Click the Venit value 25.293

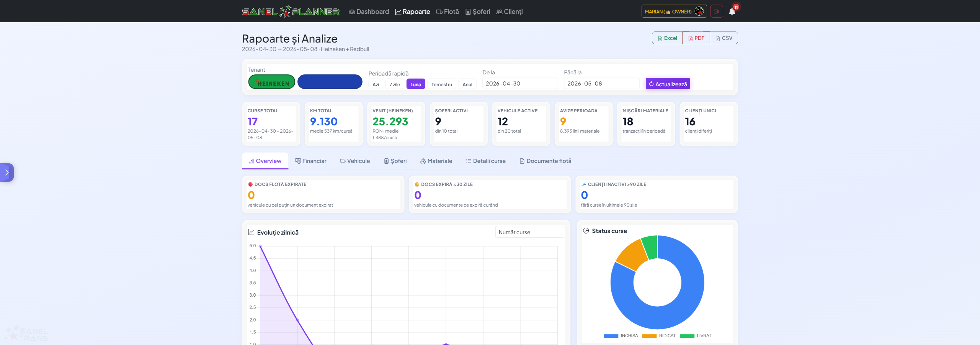click(390, 122)
